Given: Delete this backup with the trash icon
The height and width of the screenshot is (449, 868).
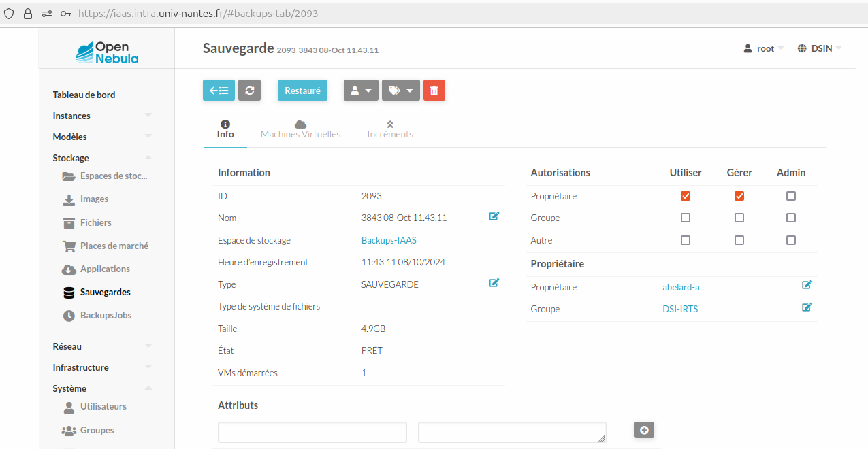Looking at the screenshot, I should click(434, 90).
